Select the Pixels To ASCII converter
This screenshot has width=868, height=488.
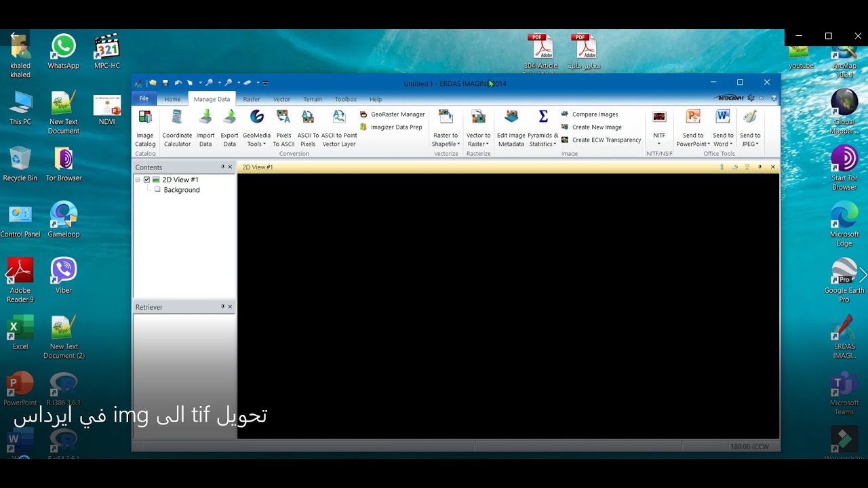(x=283, y=128)
